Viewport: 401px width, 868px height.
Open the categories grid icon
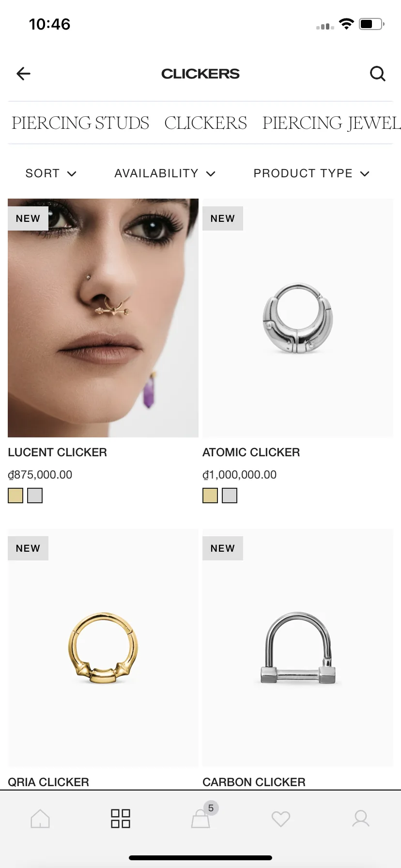point(121,819)
